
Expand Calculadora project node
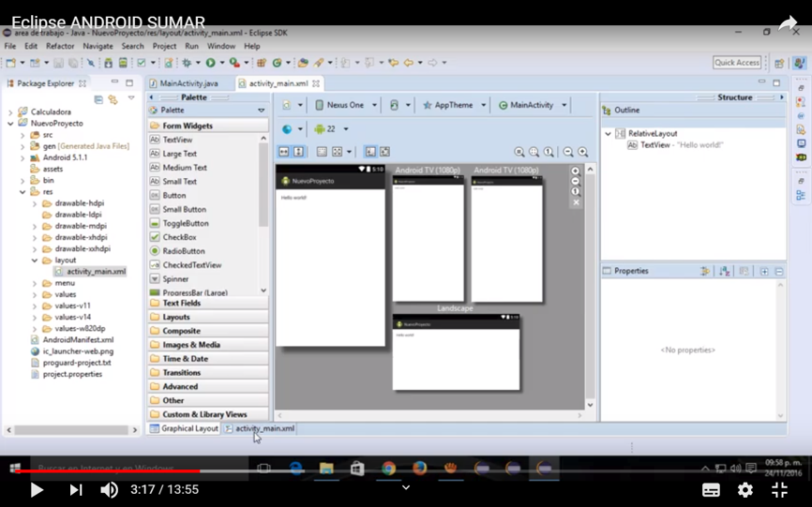(10, 112)
